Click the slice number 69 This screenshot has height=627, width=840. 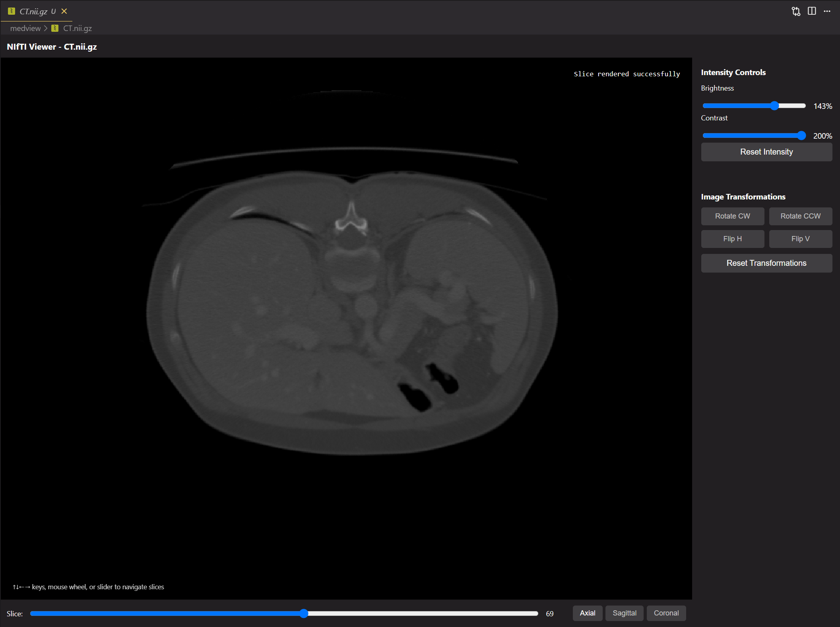(550, 614)
